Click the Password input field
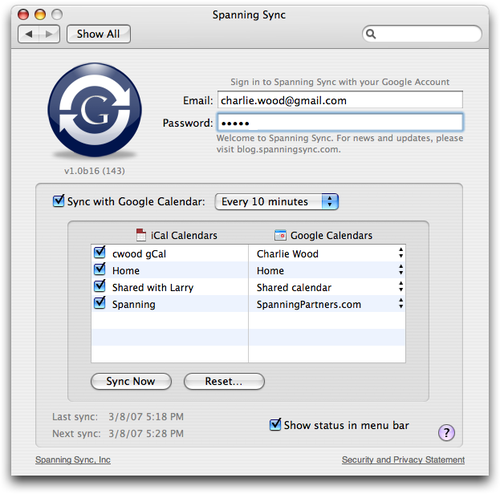Image resolution: width=500 pixels, height=494 pixels. [340, 122]
